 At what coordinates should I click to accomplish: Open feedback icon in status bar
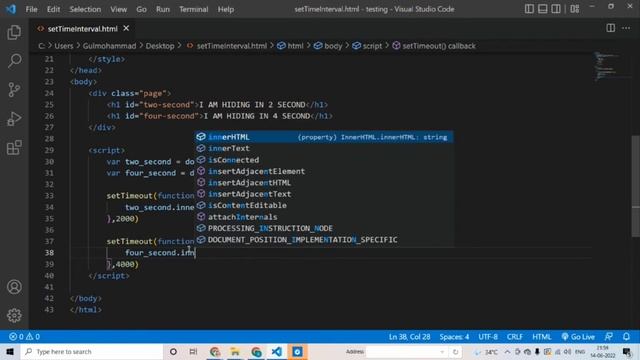tap(609, 337)
